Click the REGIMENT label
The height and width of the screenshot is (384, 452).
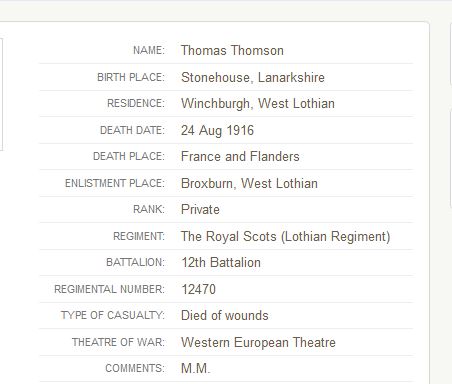click(139, 236)
